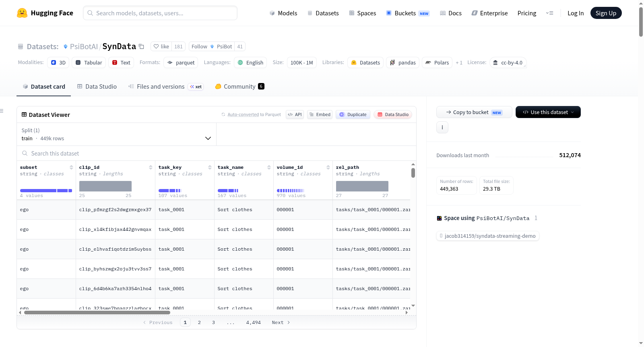Click the collapsed sidebar menu icon at left edge
Viewport: 644px width, 347px height.
click(x=2, y=111)
